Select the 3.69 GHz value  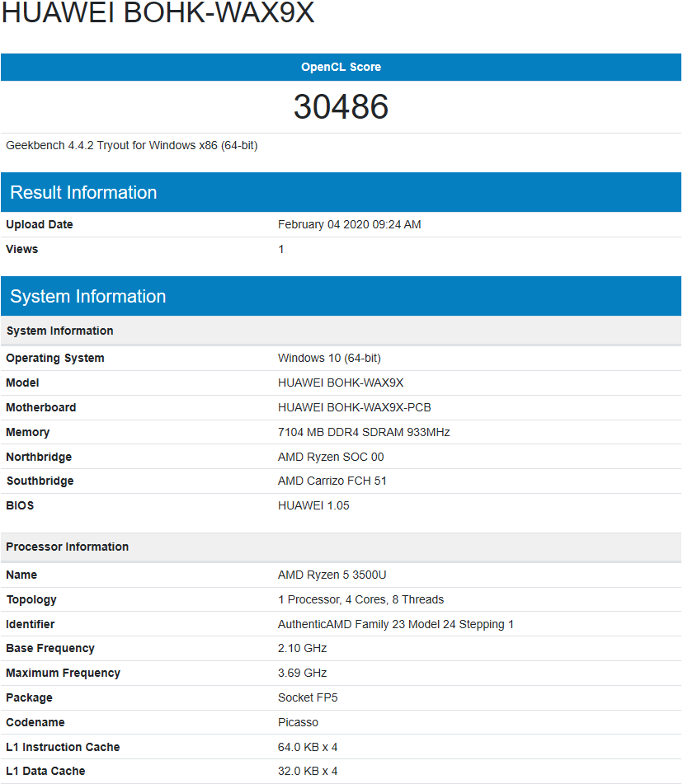click(302, 673)
